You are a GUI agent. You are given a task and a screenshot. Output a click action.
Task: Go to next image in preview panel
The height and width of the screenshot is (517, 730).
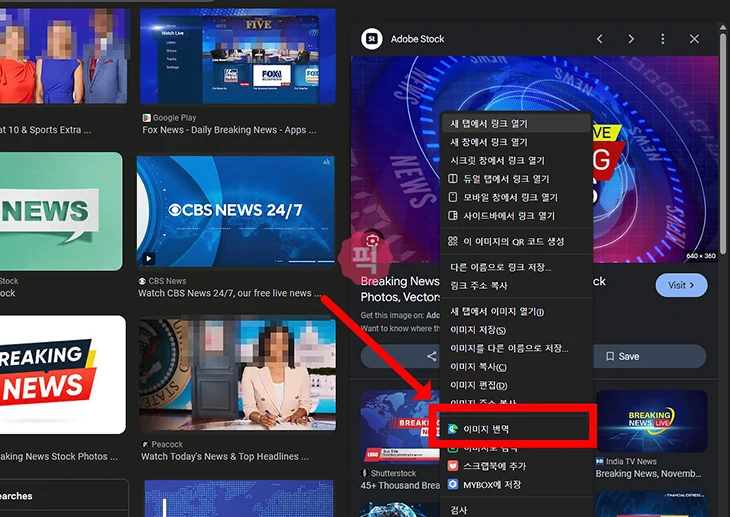point(631,39)
